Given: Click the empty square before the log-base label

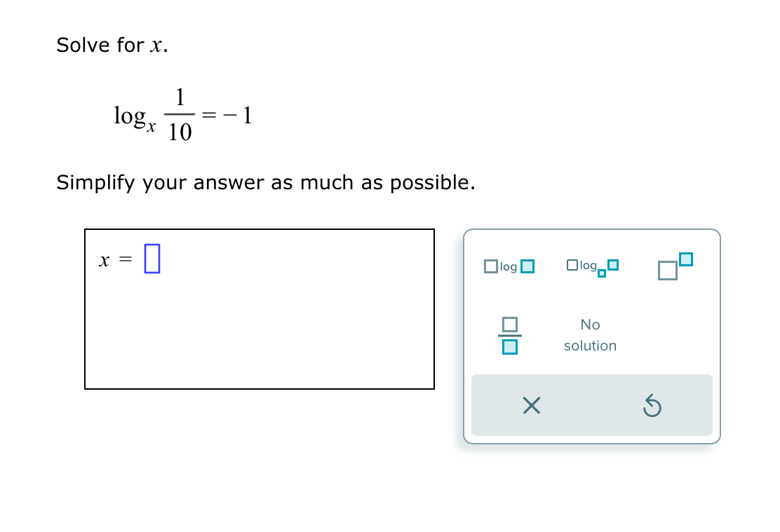Looking at the screenshot, I should (571, 265).
